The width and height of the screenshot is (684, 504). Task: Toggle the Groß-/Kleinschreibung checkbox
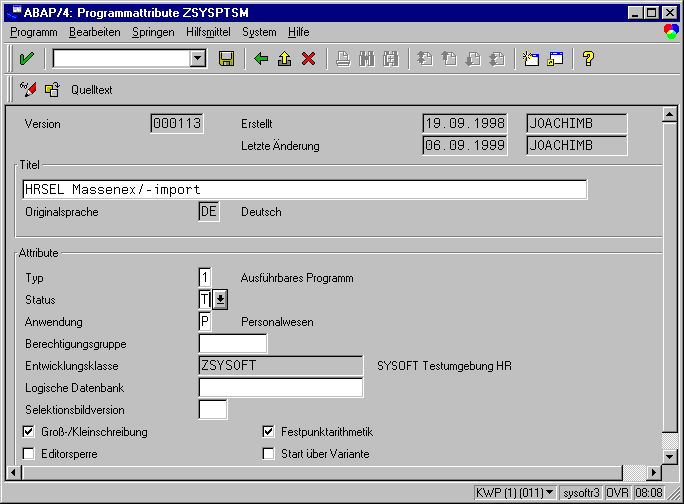coord(28,432)
